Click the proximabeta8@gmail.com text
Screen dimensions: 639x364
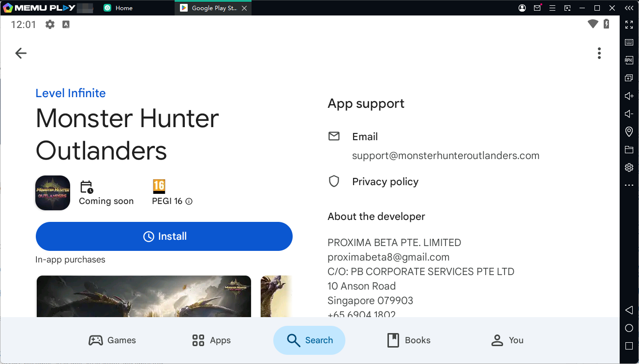[x=388, y=257]
